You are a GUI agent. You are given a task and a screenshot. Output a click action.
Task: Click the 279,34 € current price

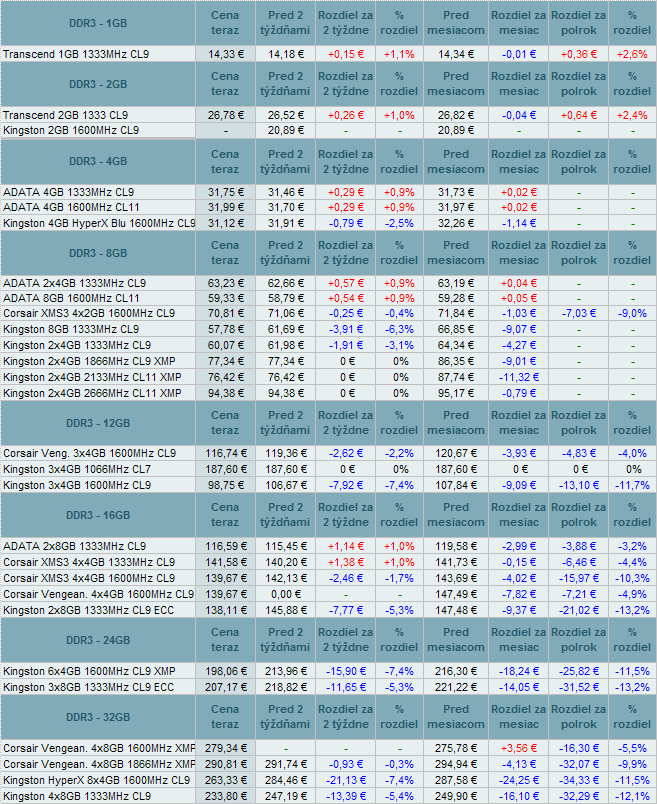[226, 748]
